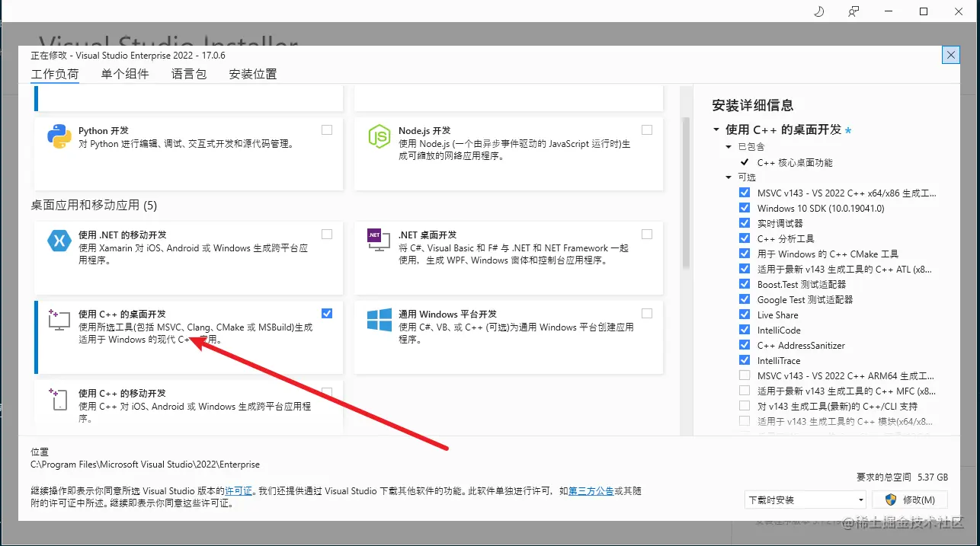
Task: Disable the Google Test 测试适配器 option
Action: click(745, 299)
